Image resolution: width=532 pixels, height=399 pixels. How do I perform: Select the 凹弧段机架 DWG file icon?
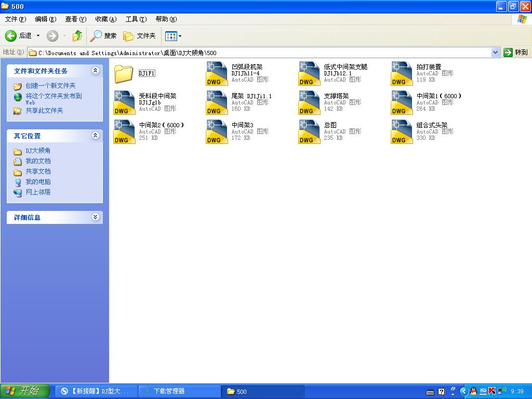tap(217, 74)
